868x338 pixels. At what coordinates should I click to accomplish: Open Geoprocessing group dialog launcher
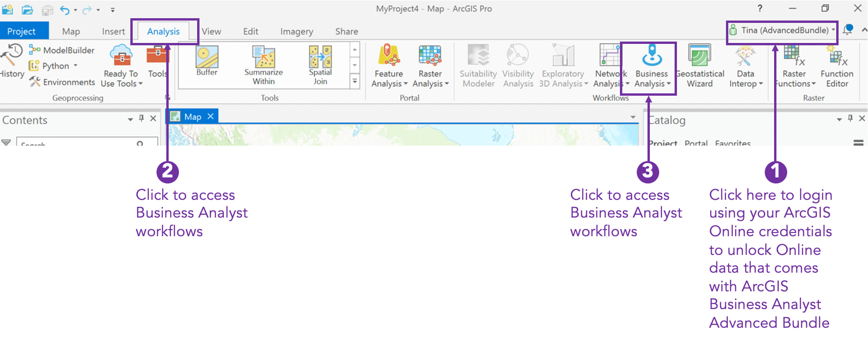tap(167, 98)
